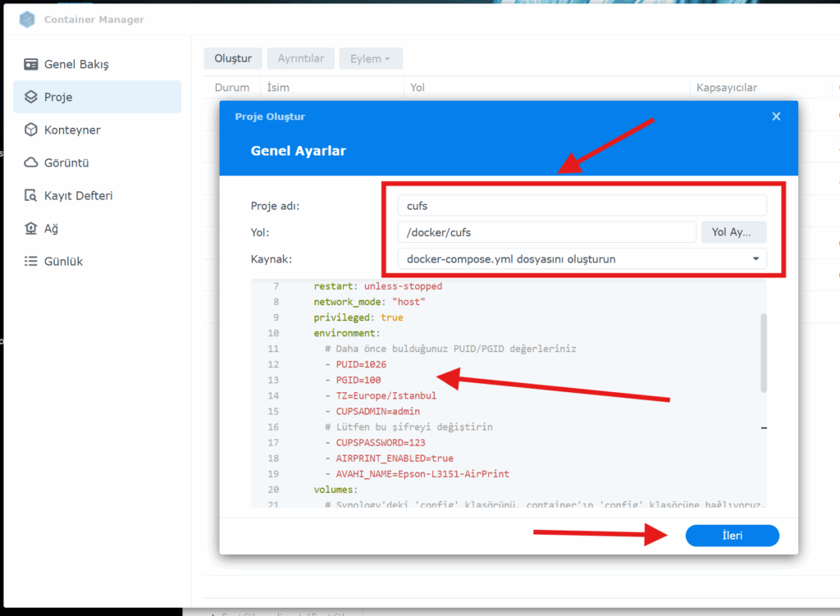Viewport: 840px width, 616px height.
Task: Open the Konteyner sidebar section
Action: point(72,130)
